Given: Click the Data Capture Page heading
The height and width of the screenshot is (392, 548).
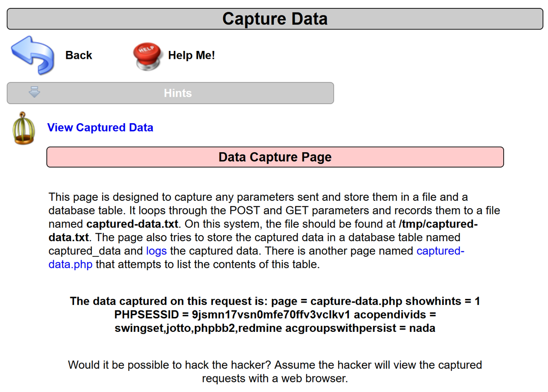Looking at the screenshot, I should pos(275,157).
